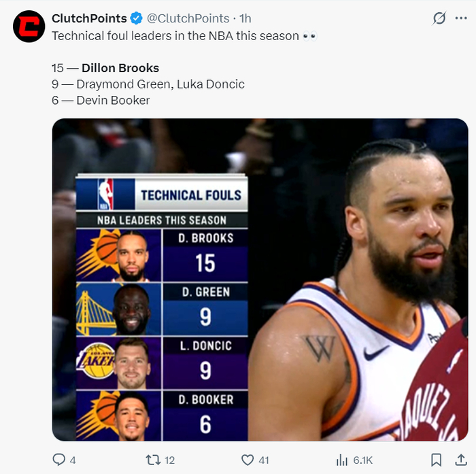Click the tweet text about technical foul leaders
476x474 pixels.
tap(175, 35)
